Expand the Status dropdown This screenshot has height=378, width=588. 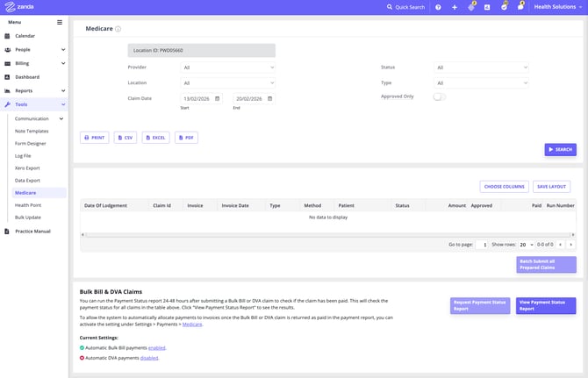tap(481, 67)
